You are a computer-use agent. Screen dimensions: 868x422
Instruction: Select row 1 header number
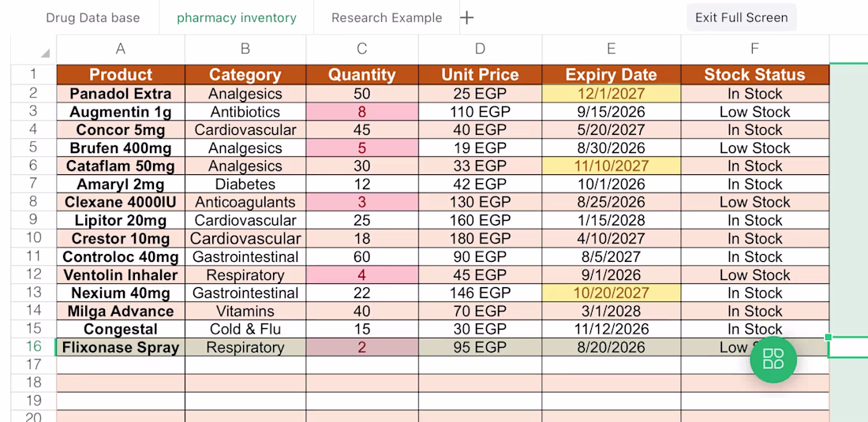[34, 75]
